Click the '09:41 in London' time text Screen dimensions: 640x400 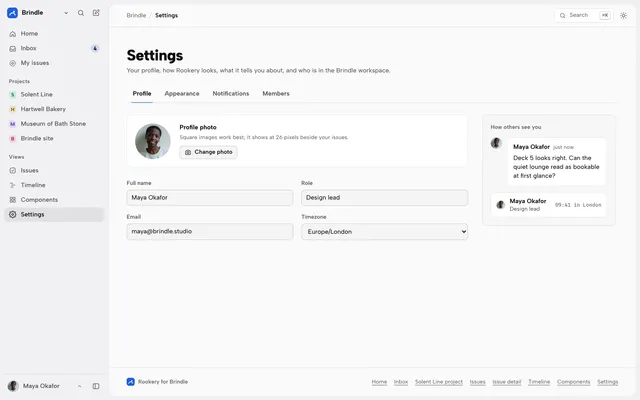[x=578, y=205]
